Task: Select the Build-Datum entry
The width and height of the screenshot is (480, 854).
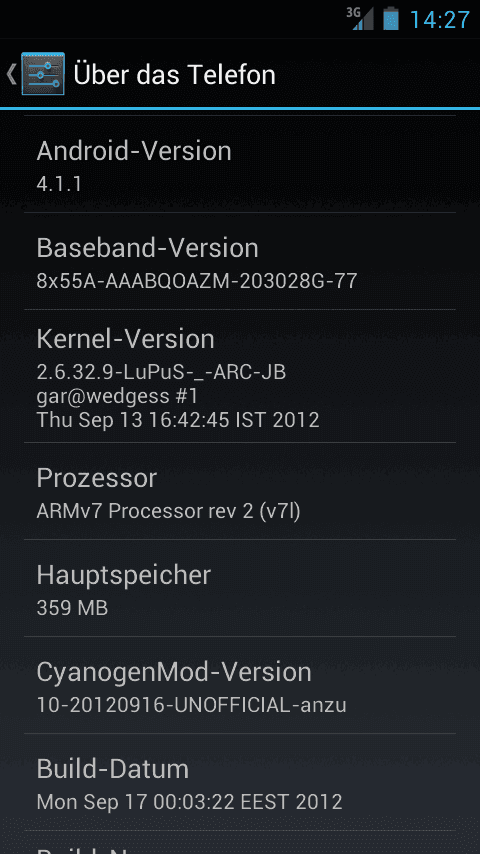Action: pyautogui.click(x=240, y=782)
